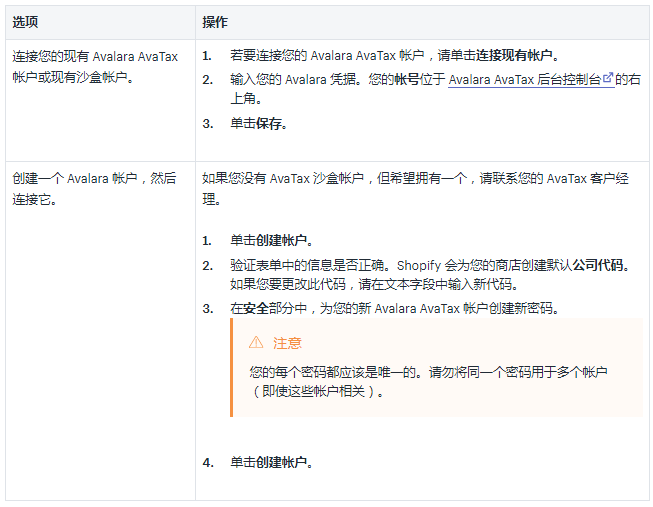653x507 pixels.
Task: Click the line 如果您要更改此代码
Action: coord(374,284)
